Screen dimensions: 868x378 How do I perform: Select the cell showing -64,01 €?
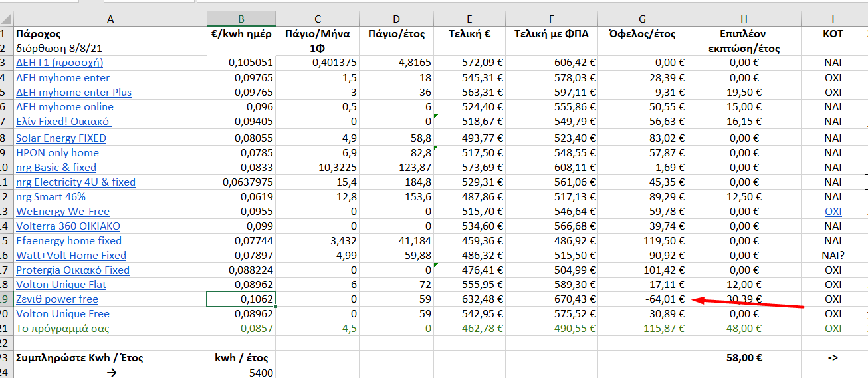tap(642, 299)
